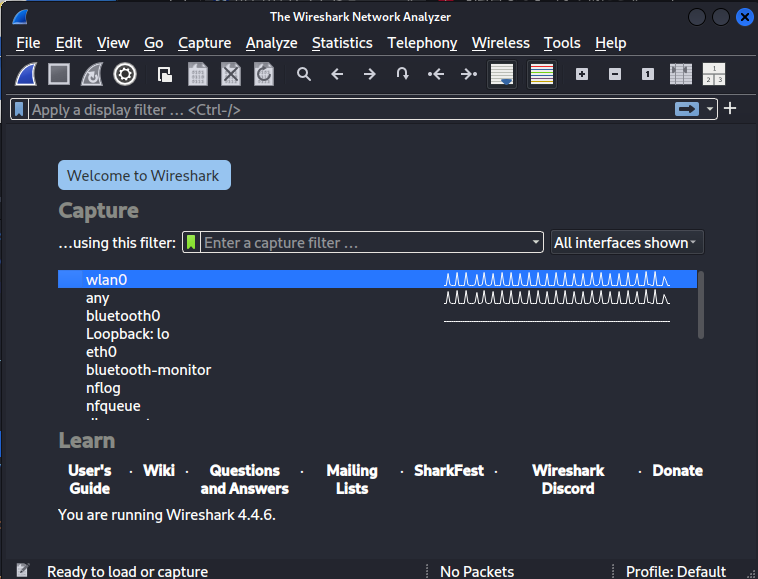The width and height of the screenshot is (758, 579).
Task: Open Mailing Lists link
Action: (x=352, y=479)
